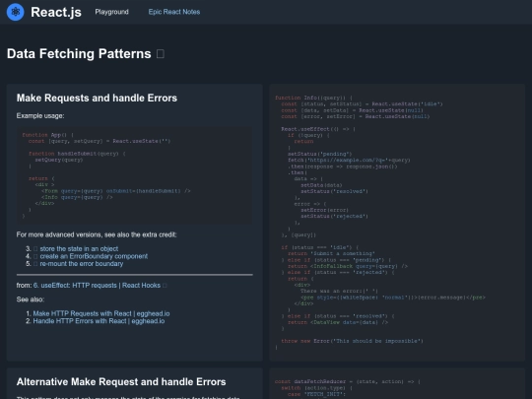532x399 pixels.
Task: Click '<DataView data={data} />' code line
Action: [338, 322]
